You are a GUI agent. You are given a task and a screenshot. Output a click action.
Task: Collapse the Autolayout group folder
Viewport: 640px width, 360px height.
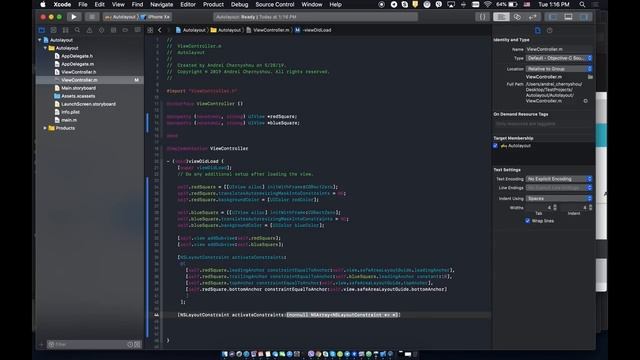point(45,48)
